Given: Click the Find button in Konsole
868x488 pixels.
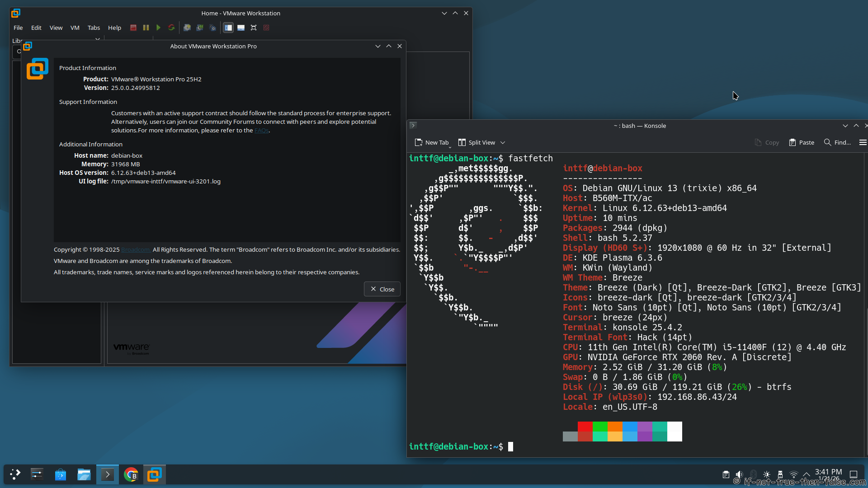Looking at the screenshot, I should [837, 142].
